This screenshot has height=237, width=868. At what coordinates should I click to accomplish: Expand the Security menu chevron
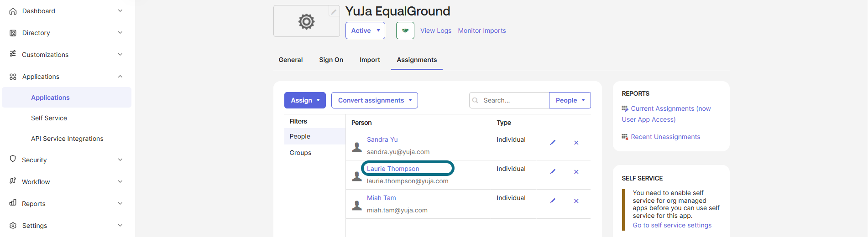pos(120,160)
